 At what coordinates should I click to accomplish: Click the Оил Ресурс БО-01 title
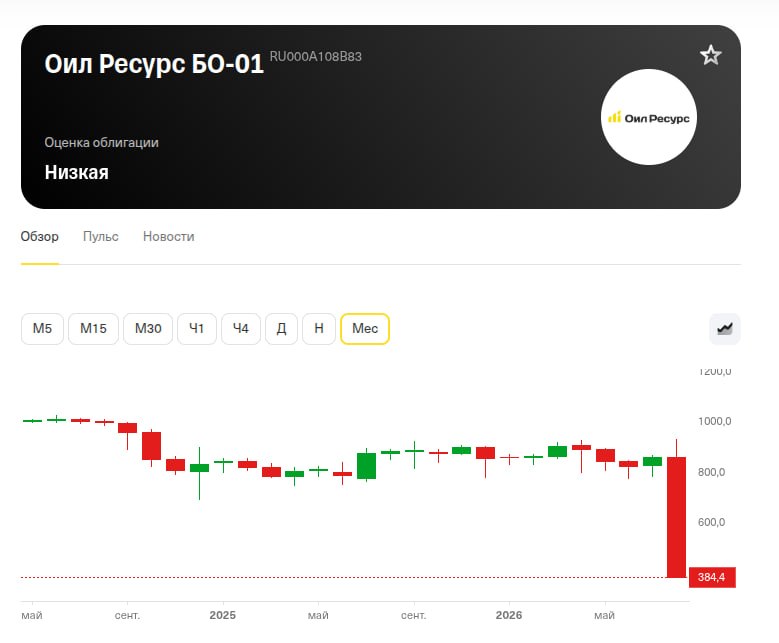(154, 64)
